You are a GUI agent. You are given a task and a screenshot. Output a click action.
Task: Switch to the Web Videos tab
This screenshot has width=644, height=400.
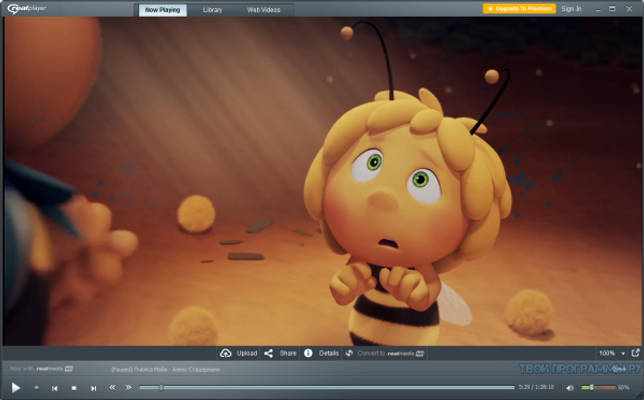(x=264, y=10)
